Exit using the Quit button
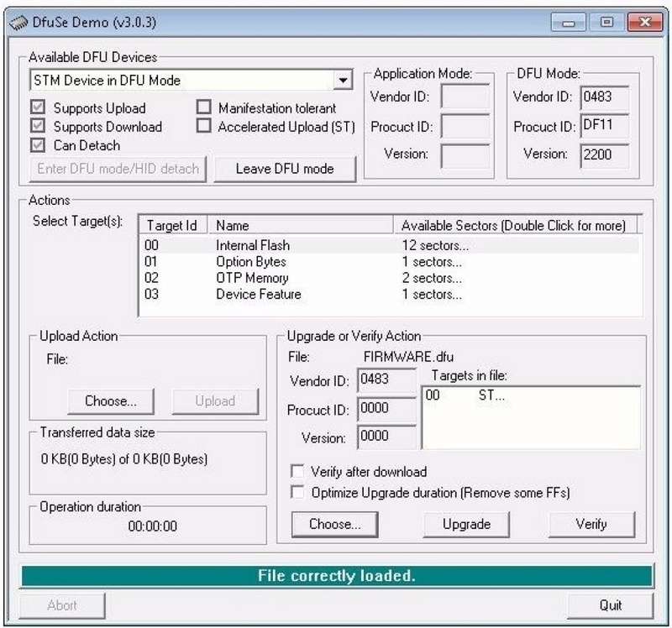672x628 pixels. click(x=611, y=605)
